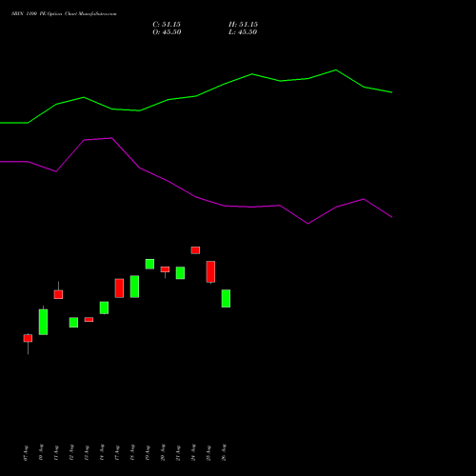Click the close value C: 51.15

(167, 25)
